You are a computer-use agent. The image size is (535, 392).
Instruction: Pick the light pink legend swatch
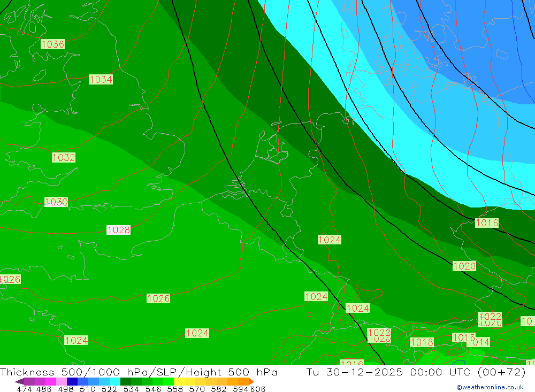point(62,381)
